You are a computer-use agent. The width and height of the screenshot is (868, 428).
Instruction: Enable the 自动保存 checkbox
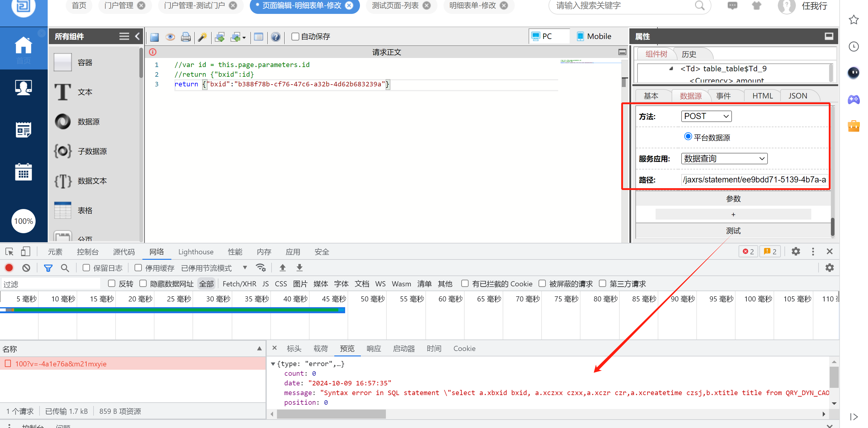[x=295, y=37]
